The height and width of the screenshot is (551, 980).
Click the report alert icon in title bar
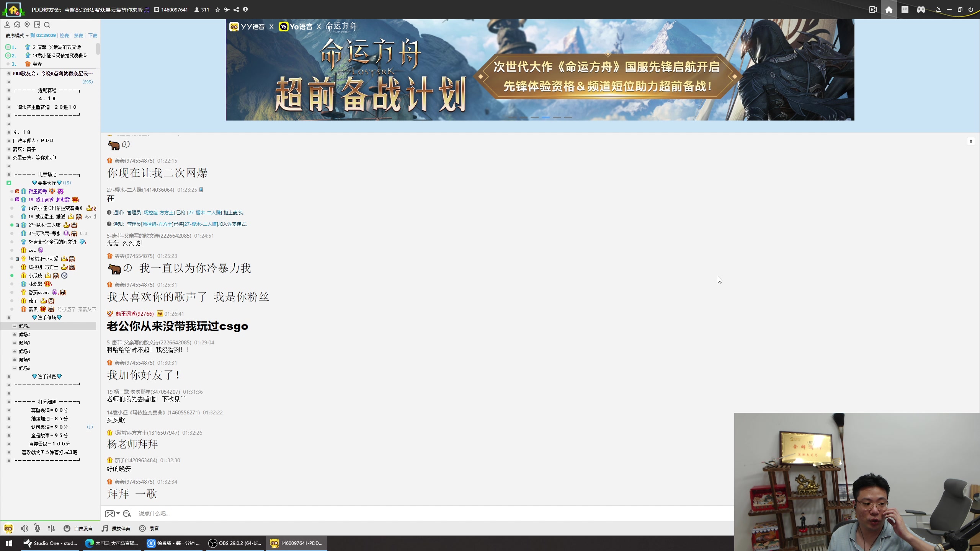245,10
